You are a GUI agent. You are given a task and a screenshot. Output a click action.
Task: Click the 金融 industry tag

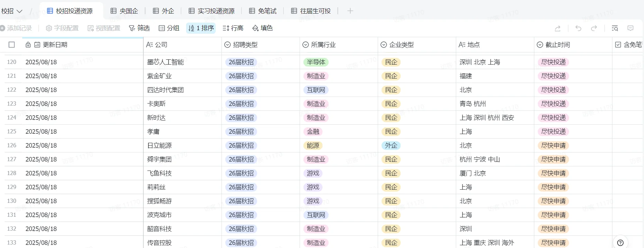(x=313, y=132)
